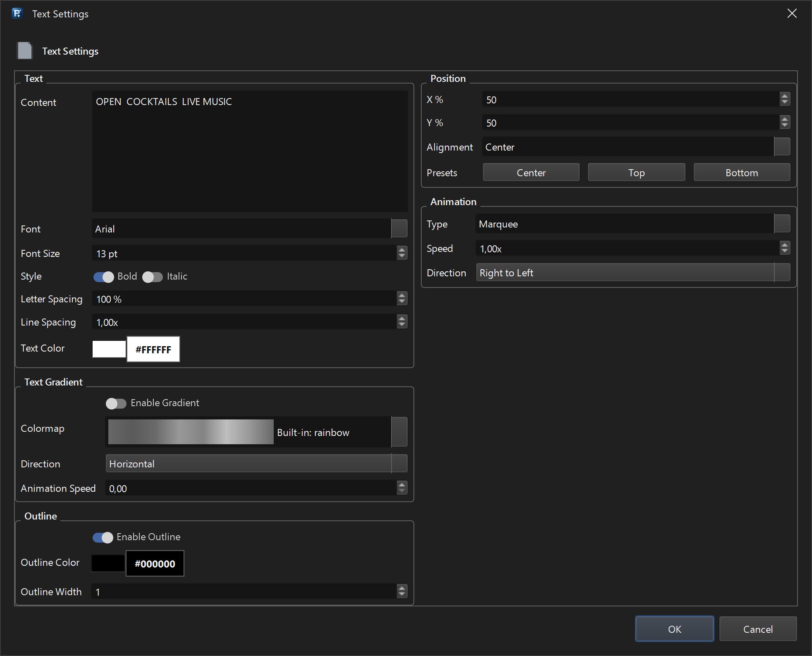Click the Letter Spacing field 100 %
This screenshot has width=812, height=656.
[x=244, y=299]
